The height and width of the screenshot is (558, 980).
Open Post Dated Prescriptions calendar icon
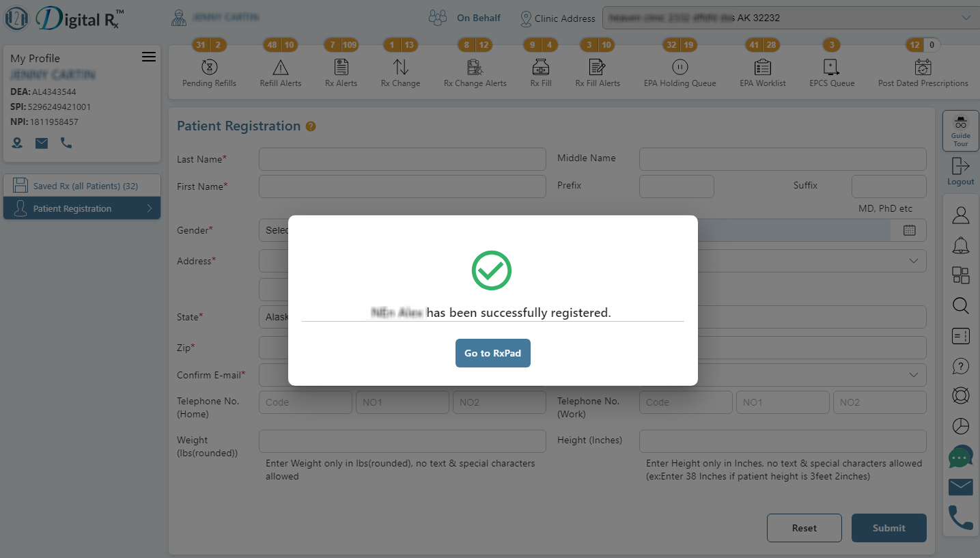pos(923,67)
